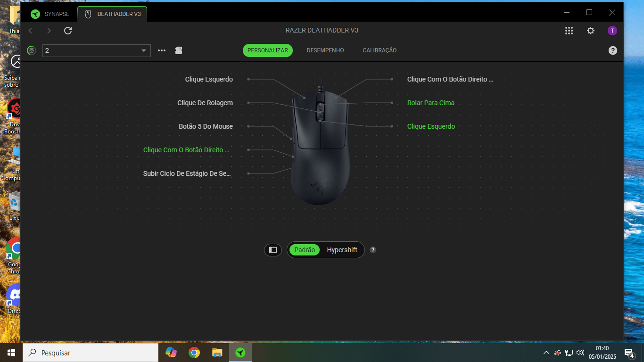Screen dimensions: 644x362
Task: Open the Razer modules grid icon
Action: [569, 31]
